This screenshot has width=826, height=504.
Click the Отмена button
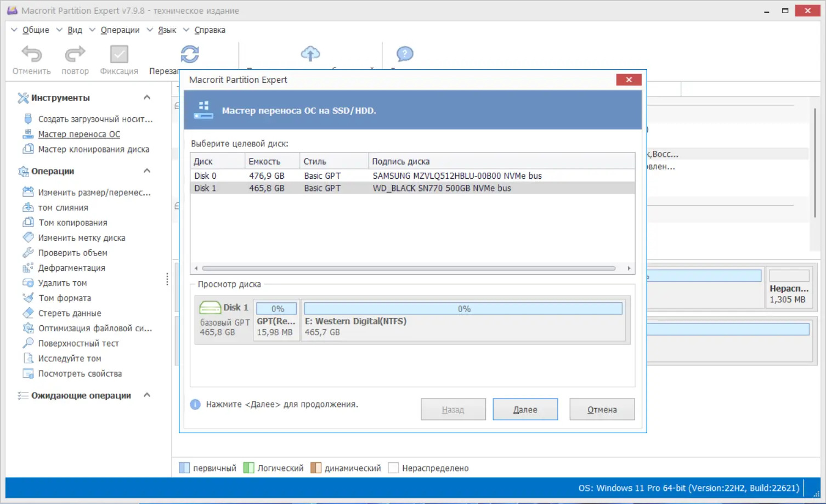602,410
